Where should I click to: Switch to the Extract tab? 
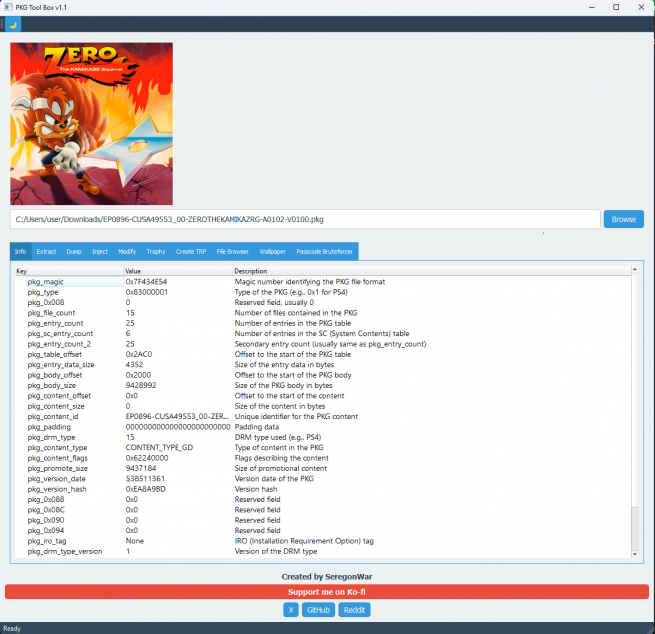pyautogui.click(x=46, y=251)
